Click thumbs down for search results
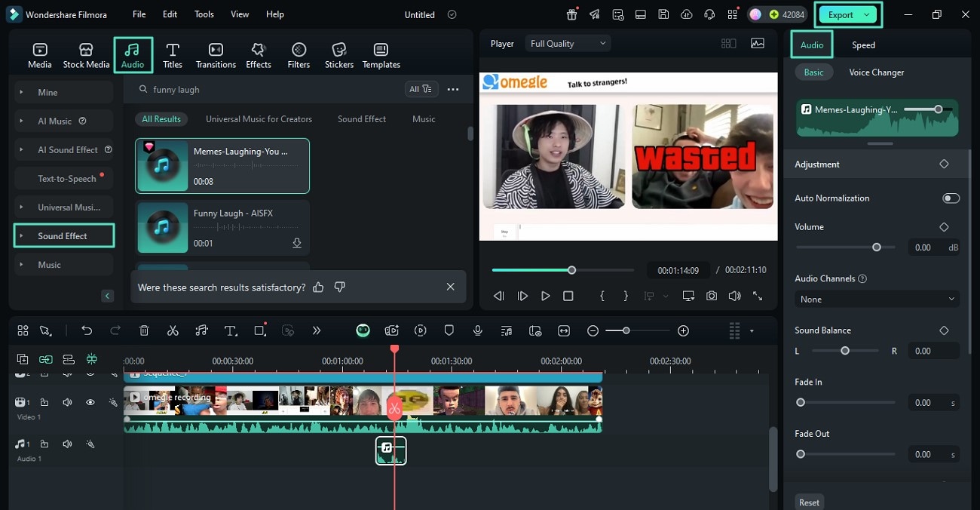The image size is (980, 510). click(339, 287)
